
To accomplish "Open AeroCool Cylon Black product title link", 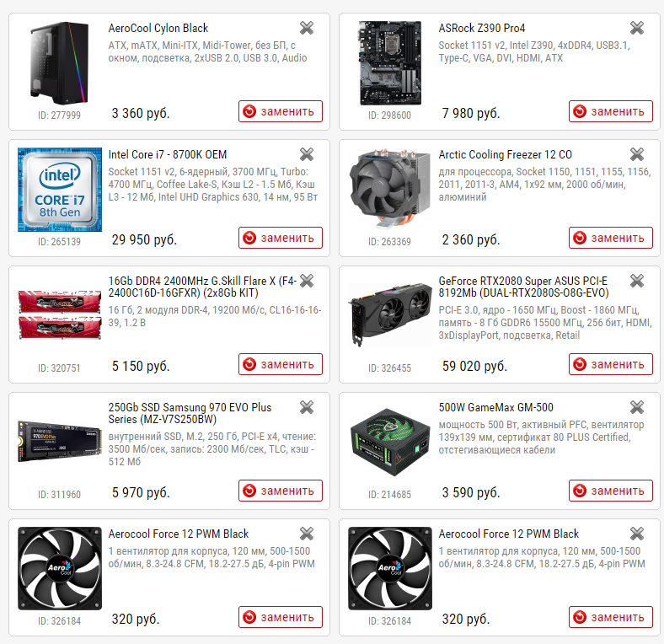I will pyautogui.click(x=158, y=28).
